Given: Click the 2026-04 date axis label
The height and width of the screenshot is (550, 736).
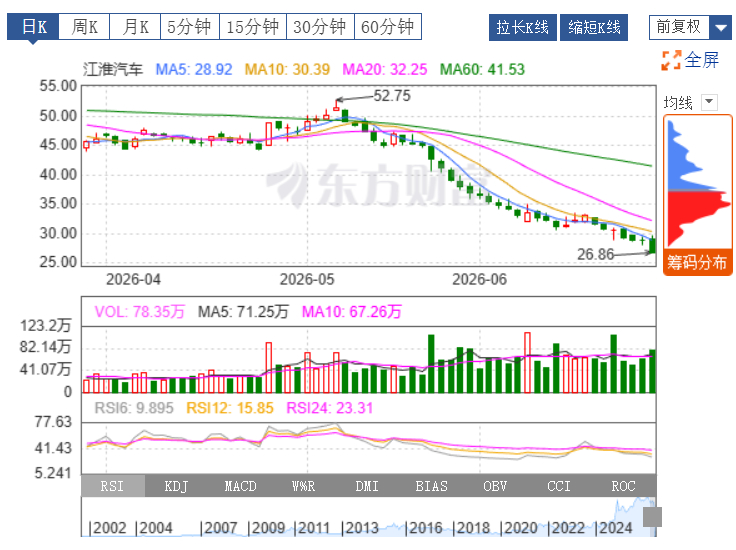Looking at the screenshot, I should tap(133, 280).
